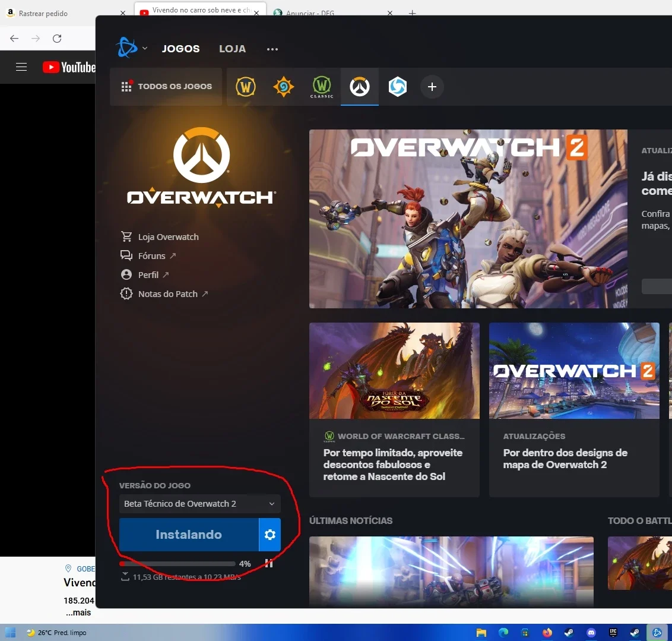This screenshot has height=641, width=672.
Task: Open install options gear button
Action: tap(270, 535)
